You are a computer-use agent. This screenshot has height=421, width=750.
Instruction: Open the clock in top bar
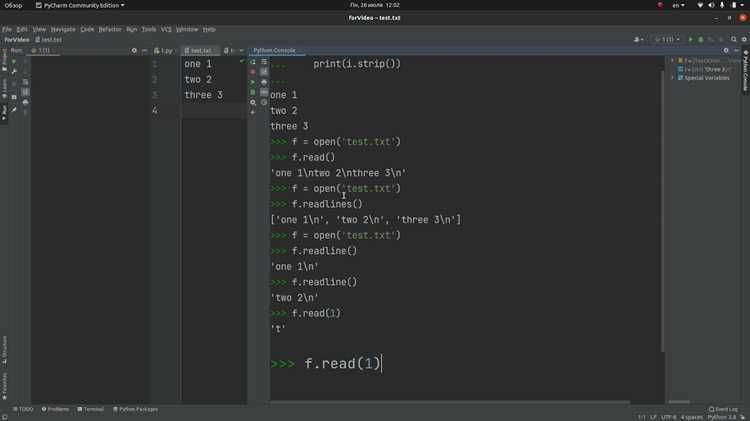pos(375,5)
